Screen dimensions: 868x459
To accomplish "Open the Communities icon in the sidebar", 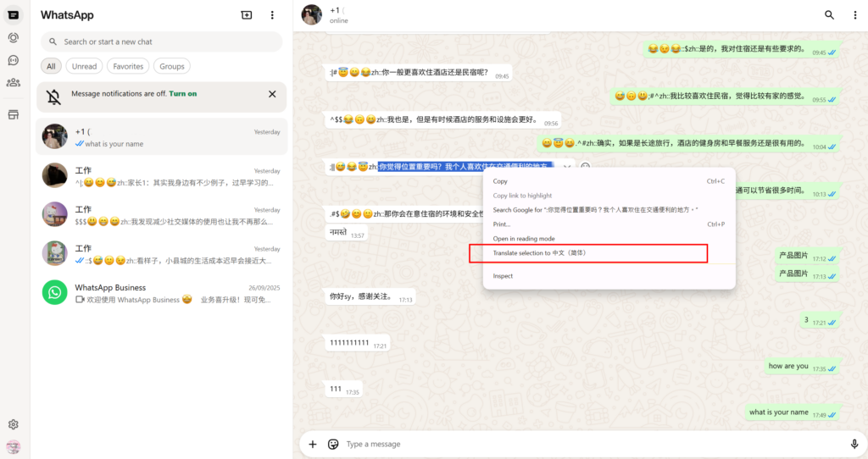I will pos(13,82).
